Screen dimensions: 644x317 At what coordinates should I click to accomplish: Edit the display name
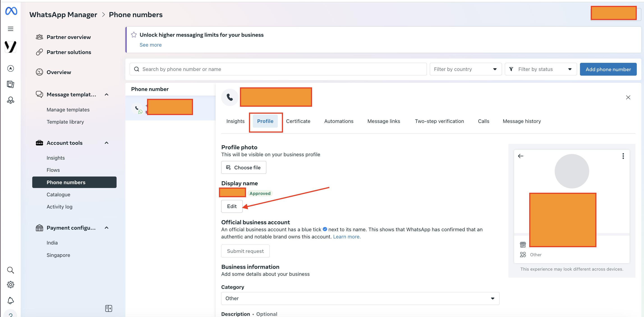[x=232, y=206]
